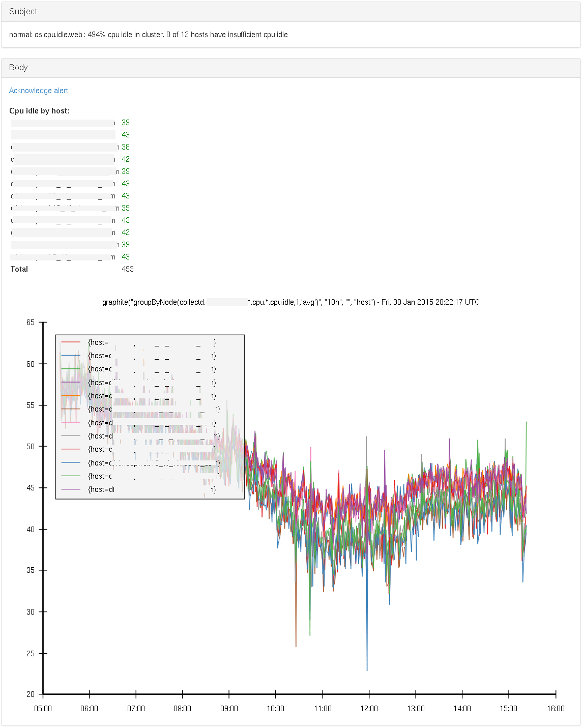
Task: Click the host value 38
Action: pyautogui.click(x=126, y=147)
